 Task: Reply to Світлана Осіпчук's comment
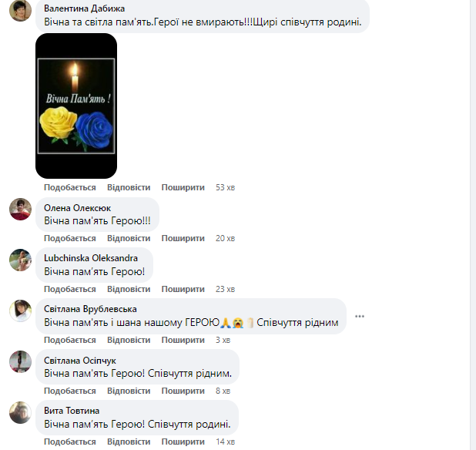[129, 391]
